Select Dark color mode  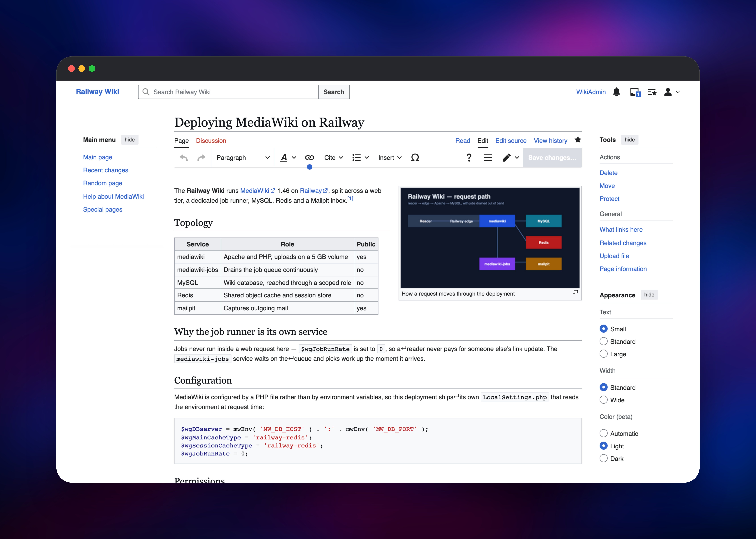pyautogui.click(x=604, y=458)
